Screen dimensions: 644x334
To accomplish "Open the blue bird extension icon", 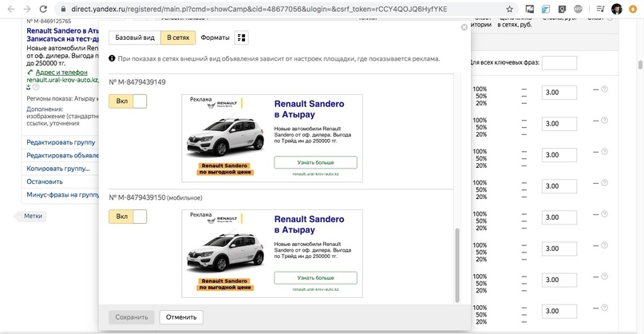I will (546, 9).
